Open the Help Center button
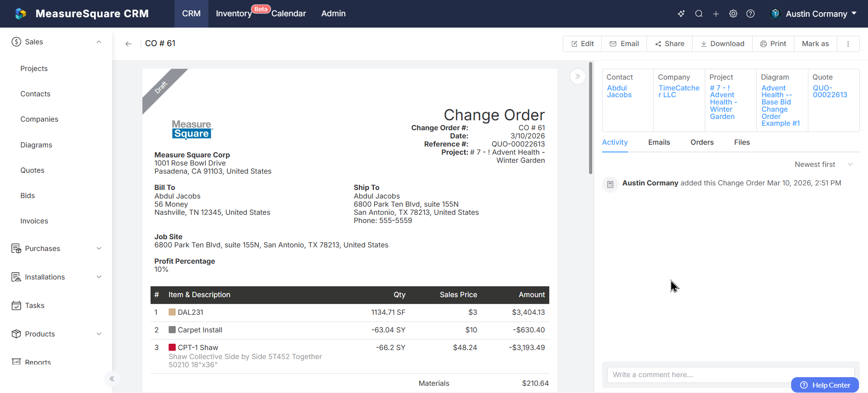The image size is (868, 393). click(x=825, y=385)
